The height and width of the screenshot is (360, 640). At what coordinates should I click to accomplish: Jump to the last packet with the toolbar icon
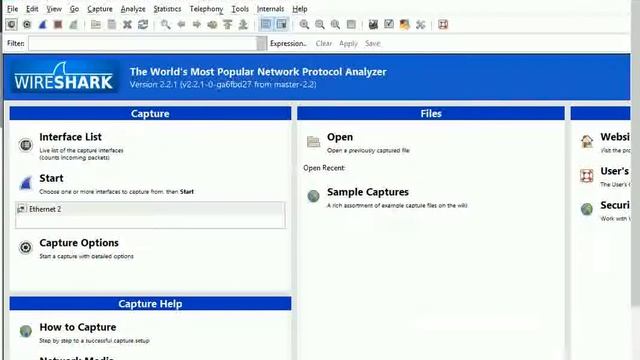(x=243, y=24)
